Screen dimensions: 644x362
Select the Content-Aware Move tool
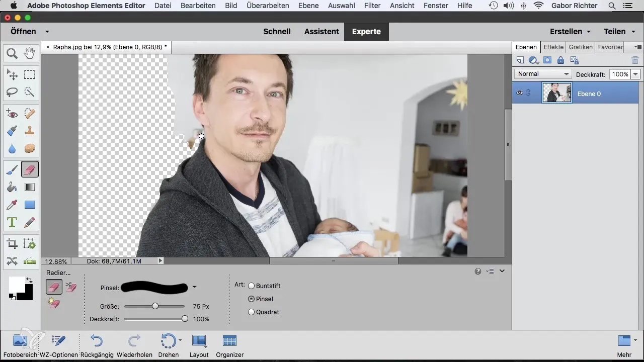12,261
